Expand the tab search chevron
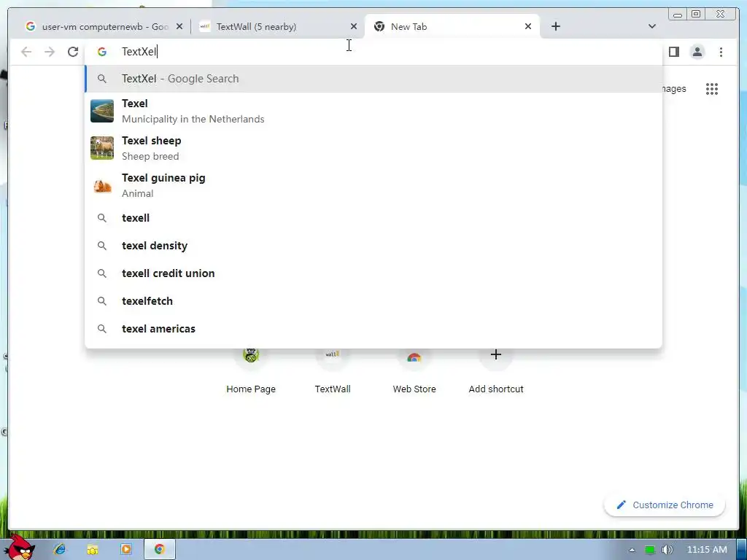This screenshot has height=560, width=747. point(652,27)
